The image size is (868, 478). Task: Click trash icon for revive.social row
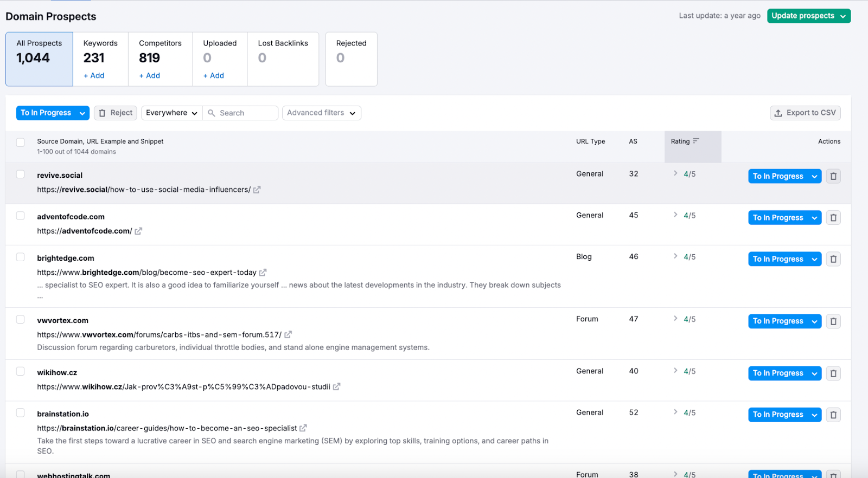tap(833, 176)
